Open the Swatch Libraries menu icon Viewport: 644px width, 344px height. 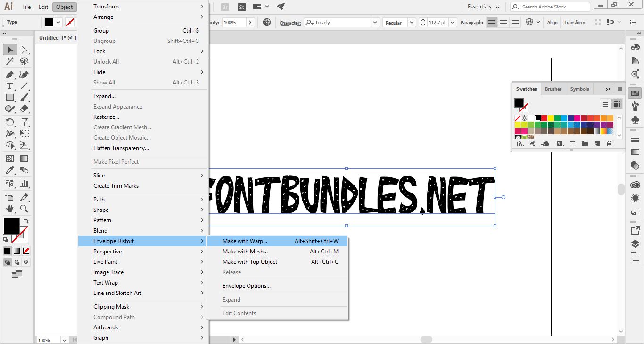pos(520,144)
